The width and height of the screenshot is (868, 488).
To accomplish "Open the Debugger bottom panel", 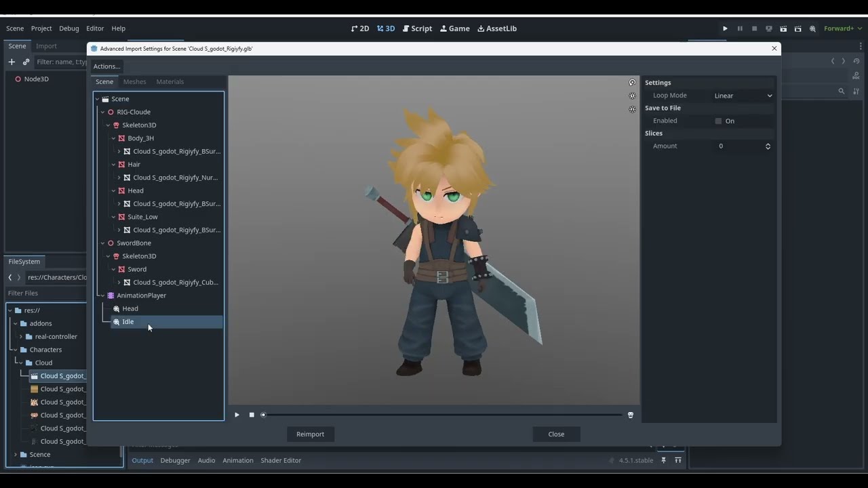I will point(175,460).
